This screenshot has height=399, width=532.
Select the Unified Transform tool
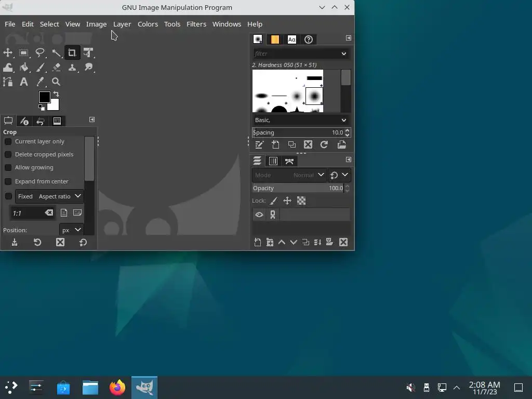(88, 52)
